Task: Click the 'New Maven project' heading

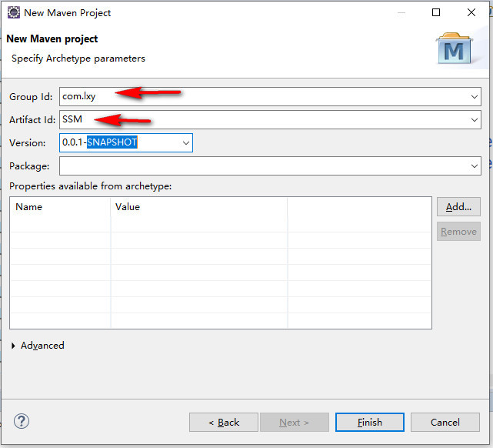Action: (x=52, y=39)
